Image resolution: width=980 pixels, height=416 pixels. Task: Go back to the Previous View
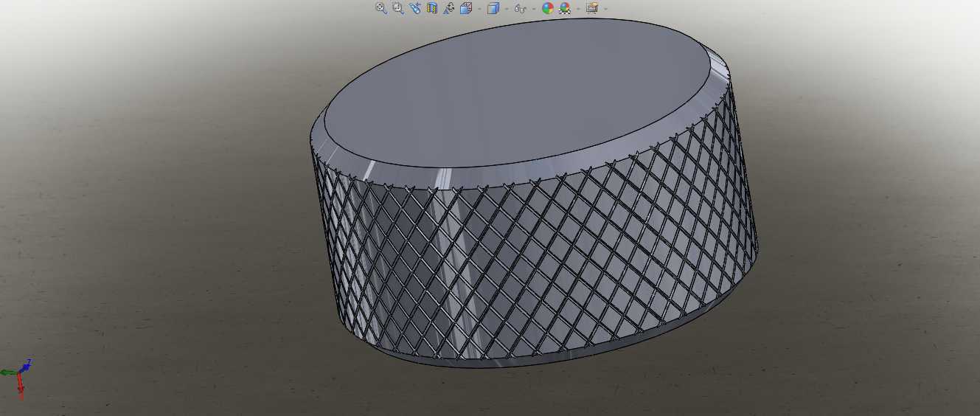415,8
